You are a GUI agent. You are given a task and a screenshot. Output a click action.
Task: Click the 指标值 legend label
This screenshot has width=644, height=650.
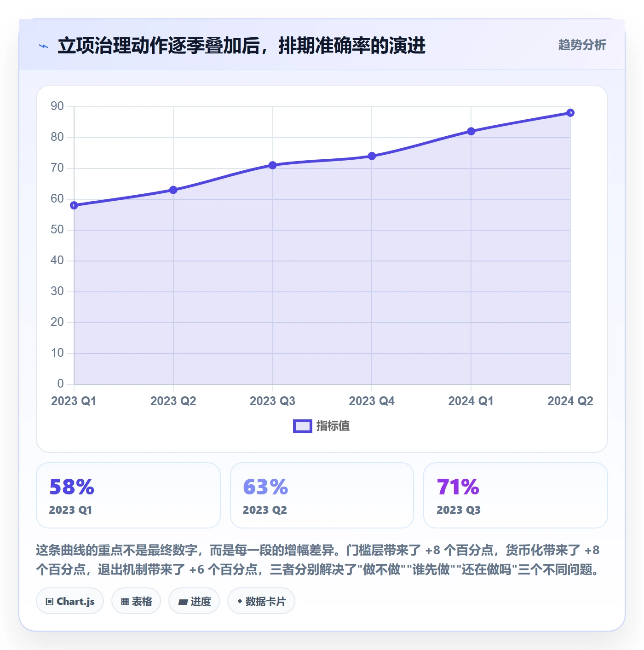coord(333,426)
